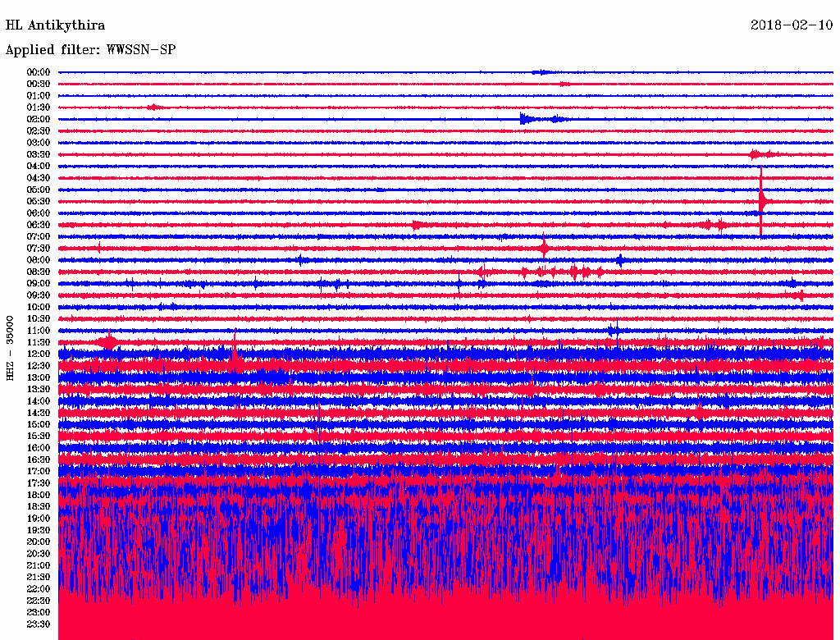The height and width of the screenshot is (640, 840).
Task: Click the large red spike on the 05:30 trace
Action: pyautogui.click(x=761, y=201)
